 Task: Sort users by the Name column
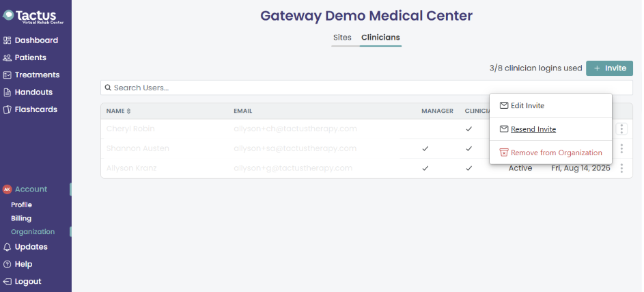coord(118,111)
